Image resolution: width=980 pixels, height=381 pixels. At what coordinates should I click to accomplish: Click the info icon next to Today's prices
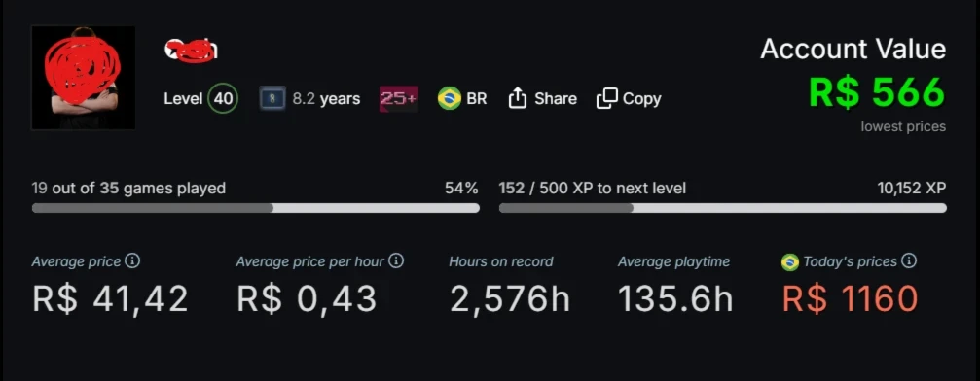(909, 261)
